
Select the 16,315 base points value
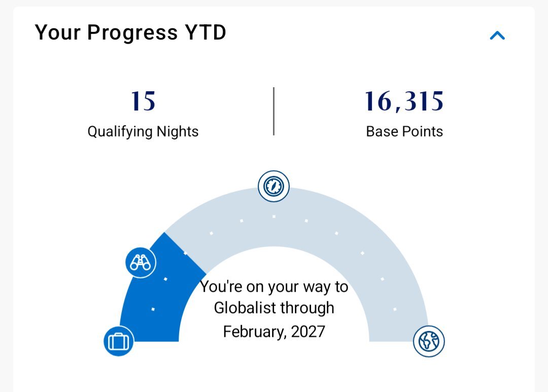404,101
